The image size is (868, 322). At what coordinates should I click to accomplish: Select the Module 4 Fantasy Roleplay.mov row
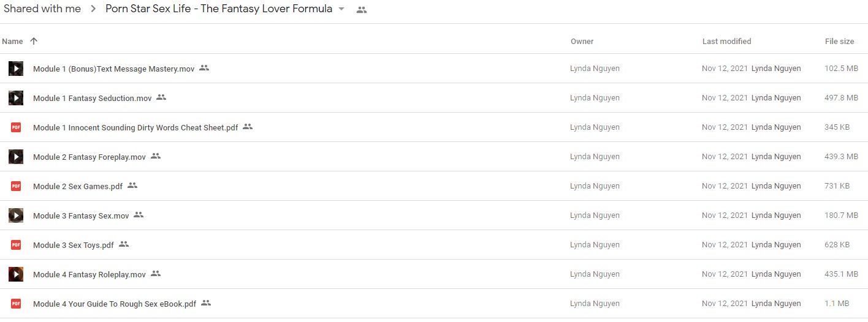pos(434,274)
